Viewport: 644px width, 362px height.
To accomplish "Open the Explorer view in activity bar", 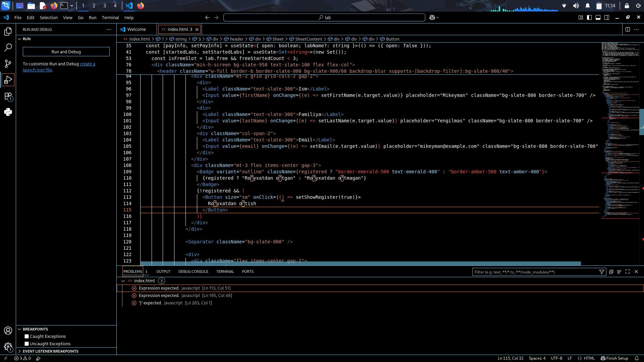I will (x=8, y=32).
